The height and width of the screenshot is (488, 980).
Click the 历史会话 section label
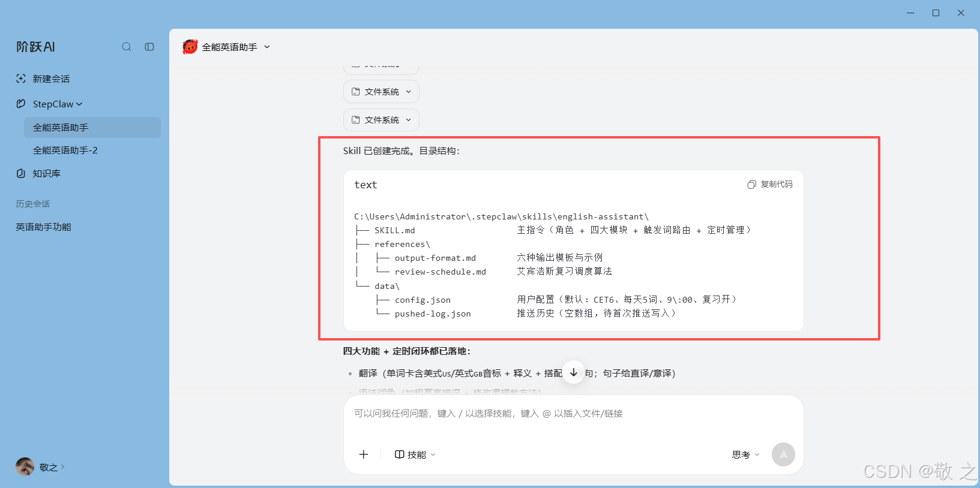[33, 204]
